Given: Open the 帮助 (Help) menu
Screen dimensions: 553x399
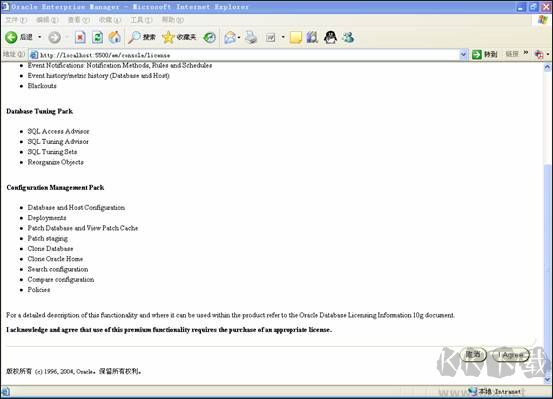Looking at the screenshot, I should pyautogui.click(x=172, y=20).
